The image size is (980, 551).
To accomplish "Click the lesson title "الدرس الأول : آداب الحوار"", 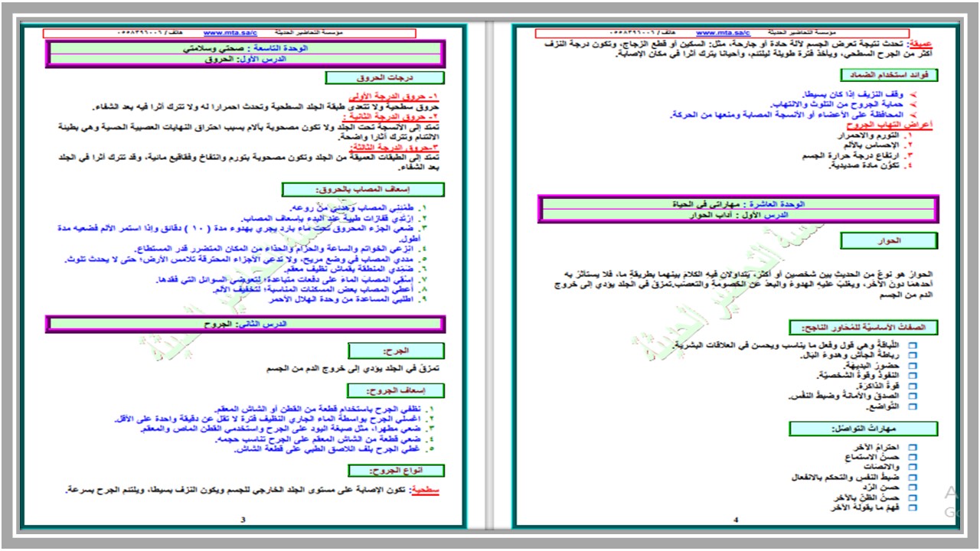I will 739,215.
